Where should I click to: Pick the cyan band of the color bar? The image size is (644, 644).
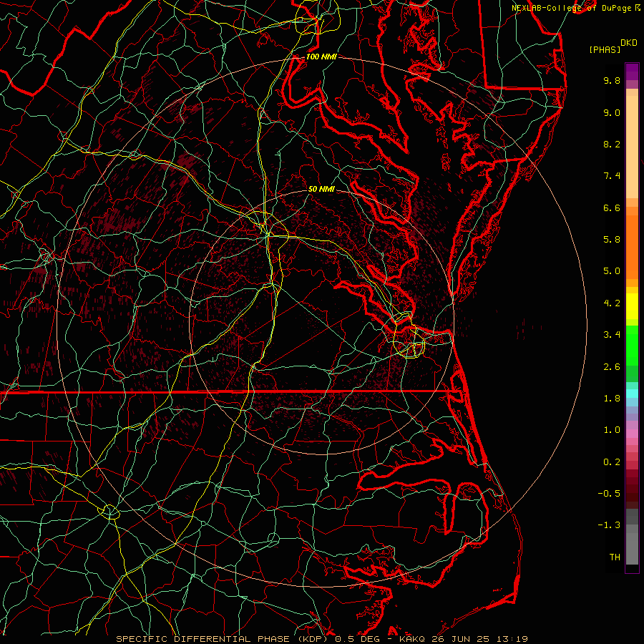tap(632, 394)
